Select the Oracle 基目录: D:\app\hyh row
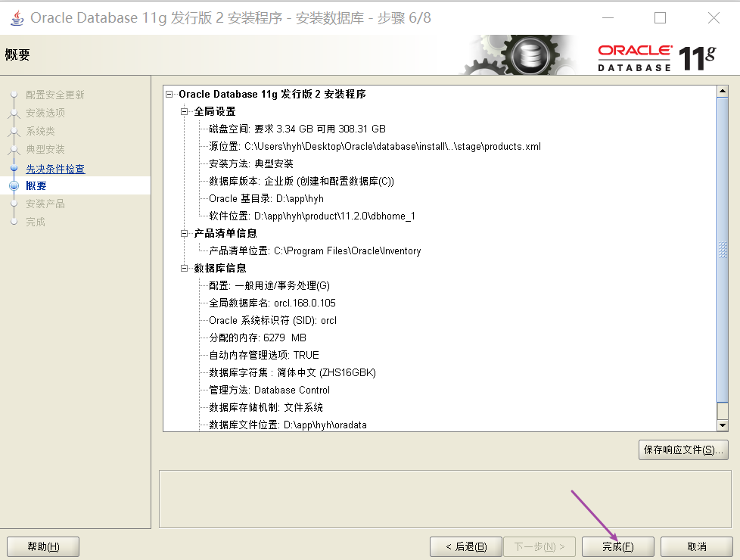 point(266,199)
